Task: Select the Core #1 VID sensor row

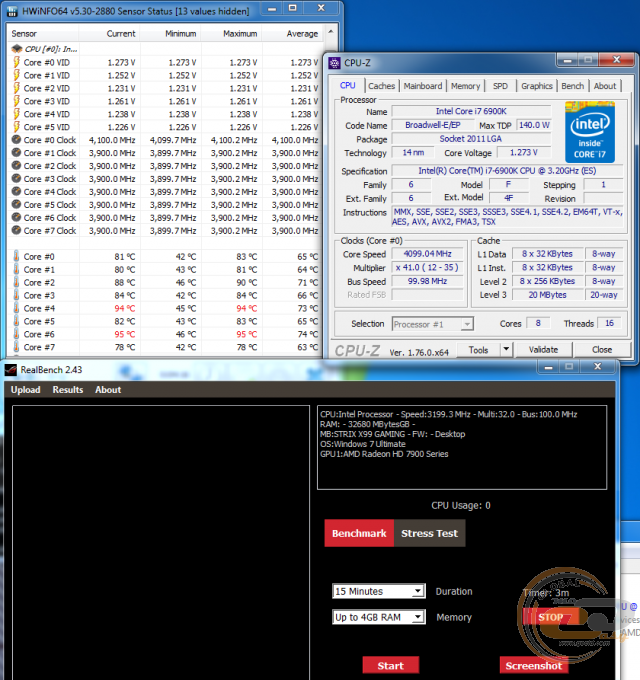Action: point(165,75)
